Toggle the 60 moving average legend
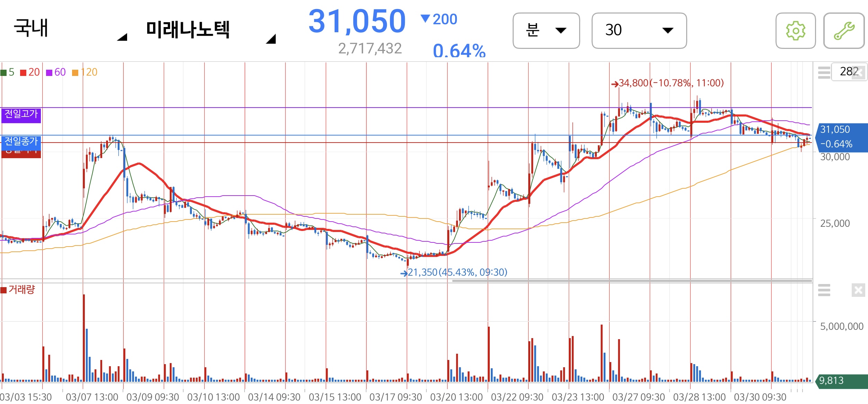The image size is (868, 404). tap(56, 72)
